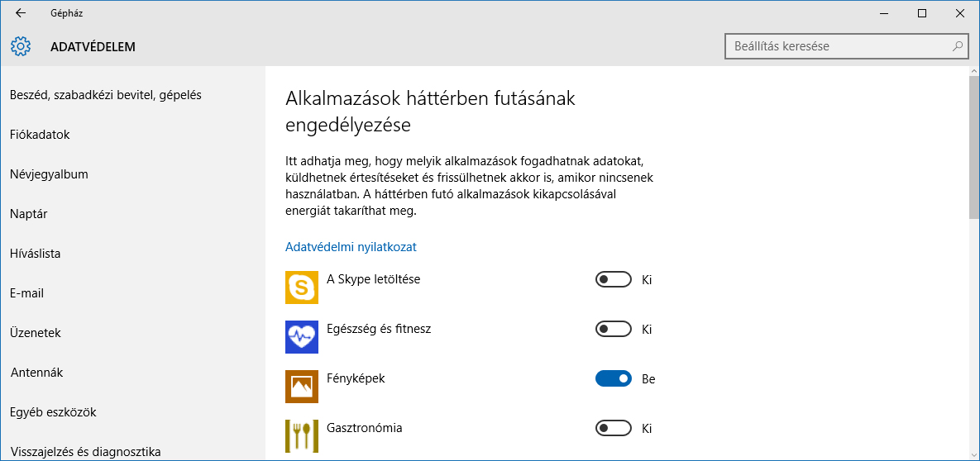980x461 pixels.
Task: Open the Beszéd, szabadkézi bevitel, gépelés section
Action: pyautogui.click(x=105, y=95)
